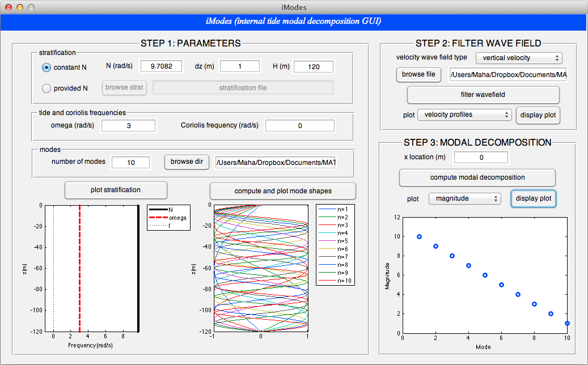Screen dimensions: 588x365
Task: Click the blue iModes title banner text
Action: [294, 21]
